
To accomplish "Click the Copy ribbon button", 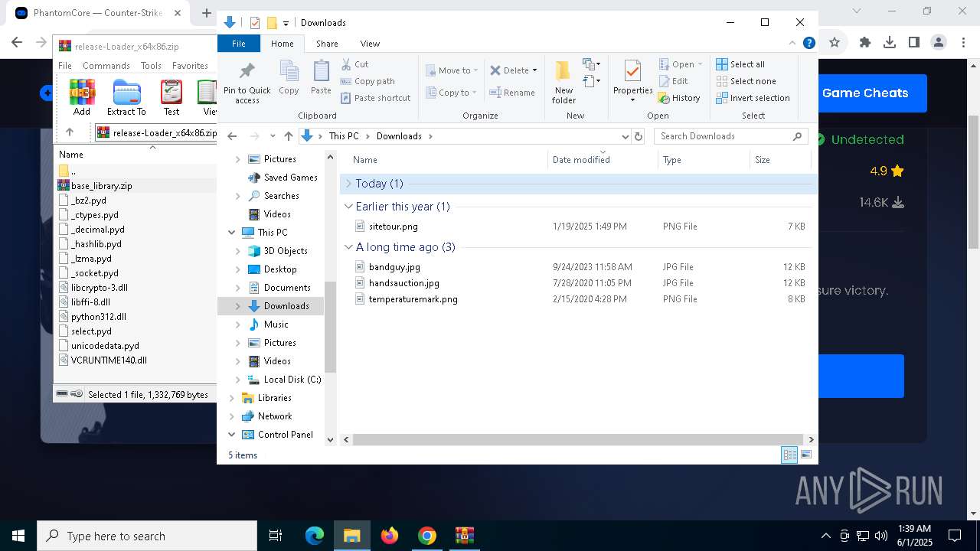I will point(289,78).
